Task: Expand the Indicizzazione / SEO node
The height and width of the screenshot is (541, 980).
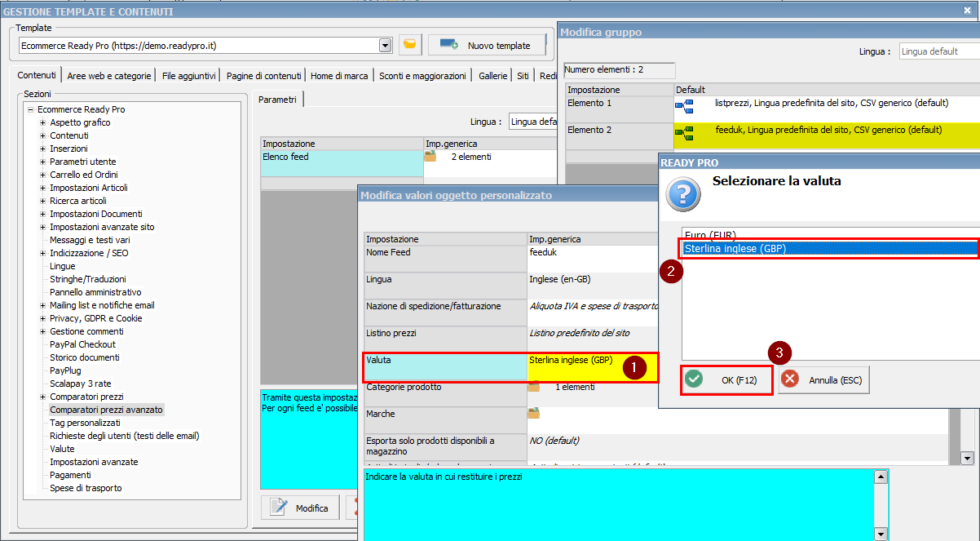Action: click(42, 253)
